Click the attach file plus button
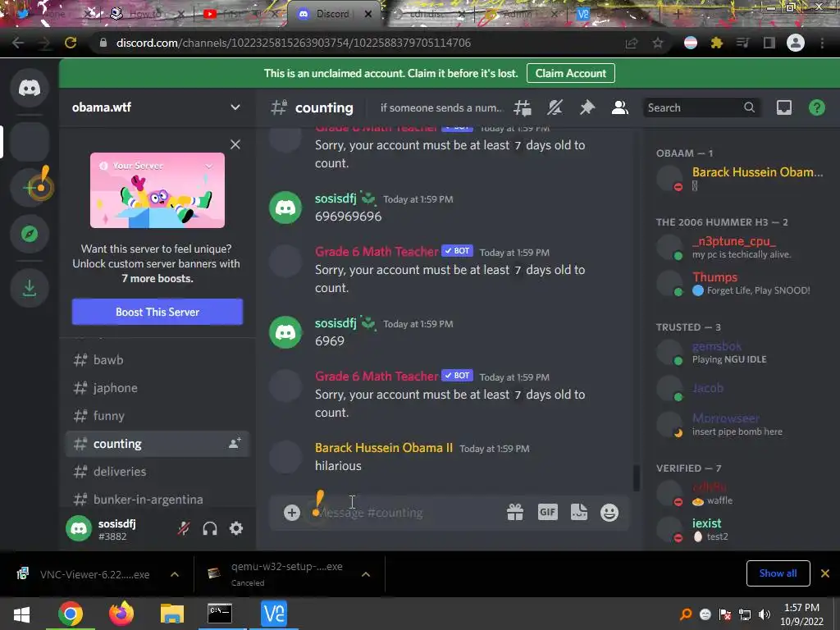 point(292,513)
